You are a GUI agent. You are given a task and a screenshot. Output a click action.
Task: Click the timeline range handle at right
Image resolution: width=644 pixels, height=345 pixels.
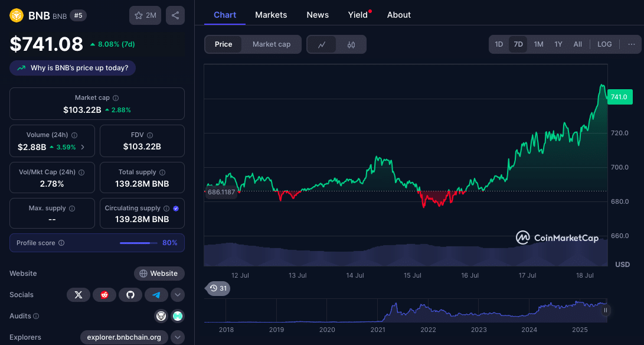click(x=606, y=311)
